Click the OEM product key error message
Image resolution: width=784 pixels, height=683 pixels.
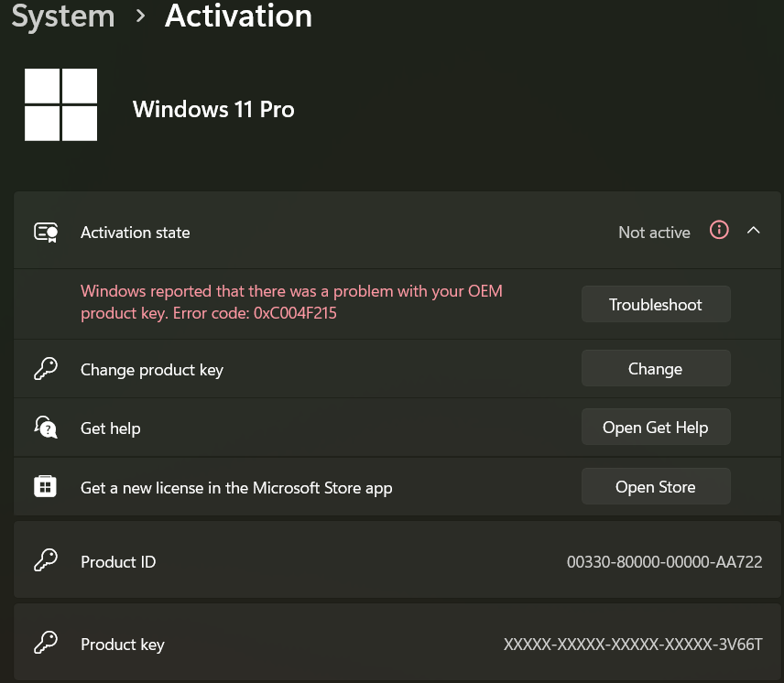click(x=291, y=302)
